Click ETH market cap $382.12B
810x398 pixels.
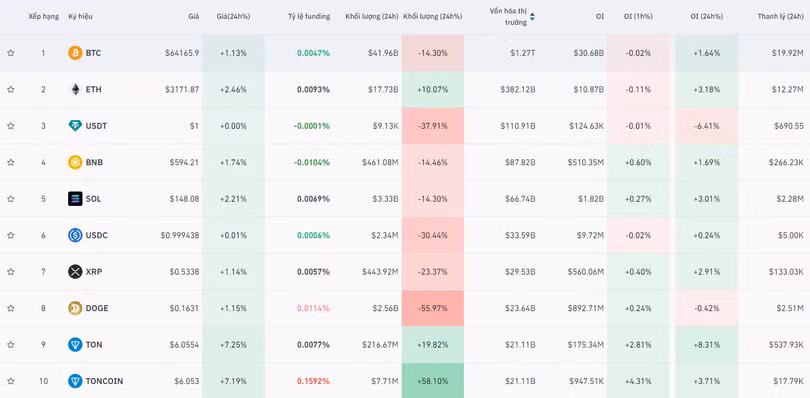pos(518,89)
